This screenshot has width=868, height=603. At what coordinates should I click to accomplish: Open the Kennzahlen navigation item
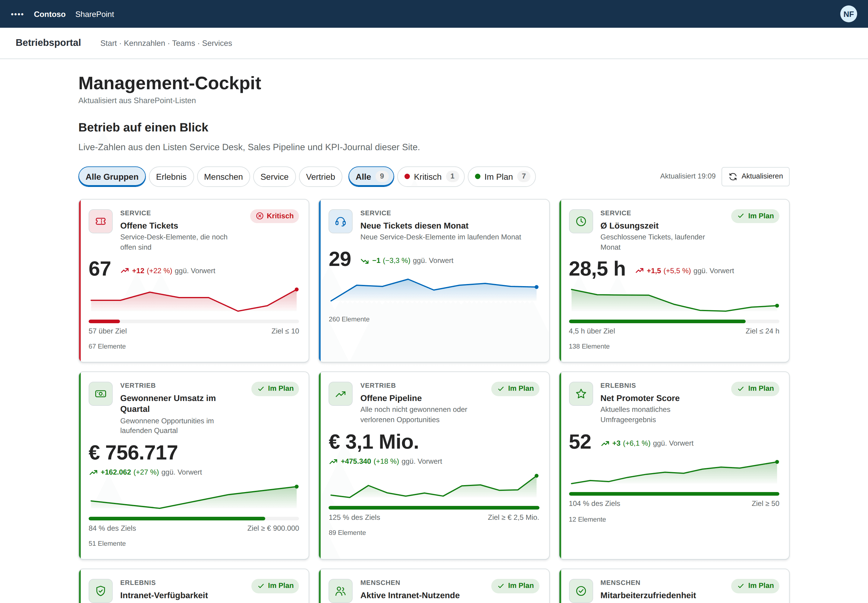[144, 43]
